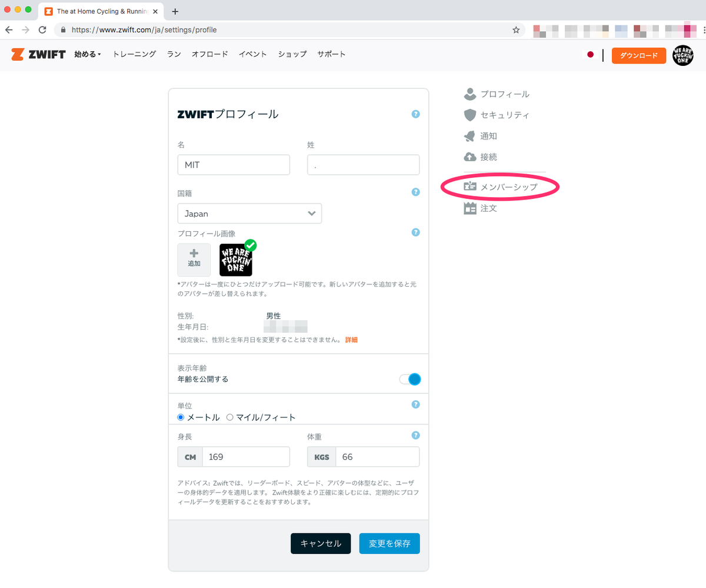This screenshot has width=706, height=588.
Task: Open サポート in top navigation
Action: pos(331,54)
